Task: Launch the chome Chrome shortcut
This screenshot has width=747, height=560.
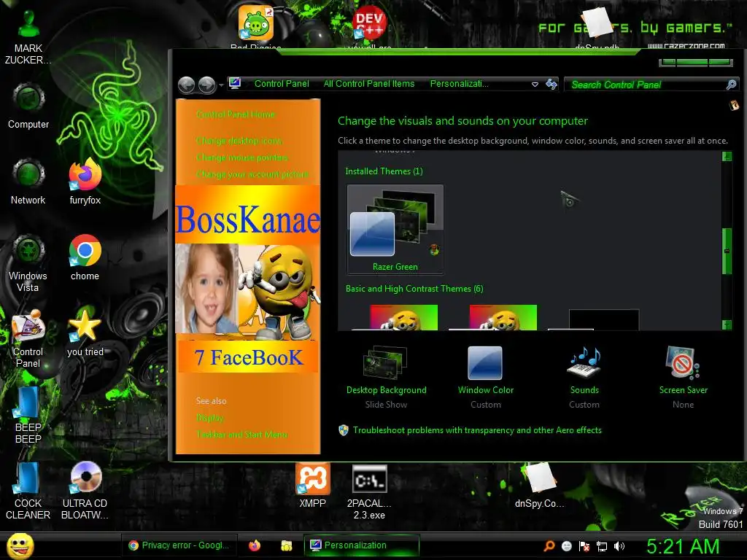Action: pos(85,257)
